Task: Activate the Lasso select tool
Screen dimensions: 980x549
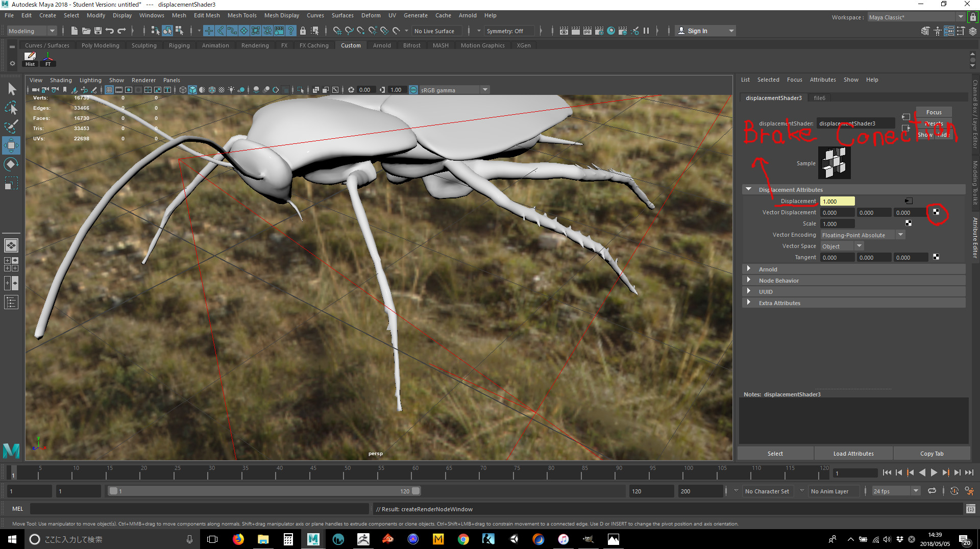Action: click(x=11, y=108)
